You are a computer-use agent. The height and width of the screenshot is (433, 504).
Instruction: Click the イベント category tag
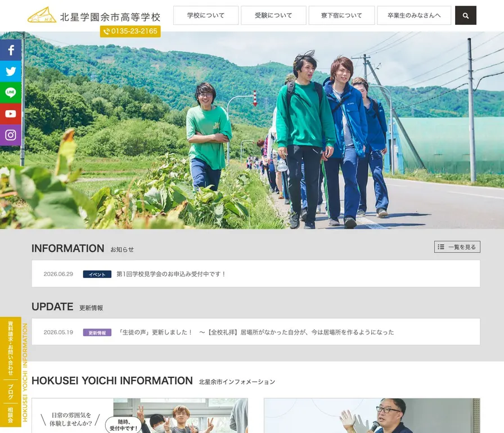coord(97,274)
